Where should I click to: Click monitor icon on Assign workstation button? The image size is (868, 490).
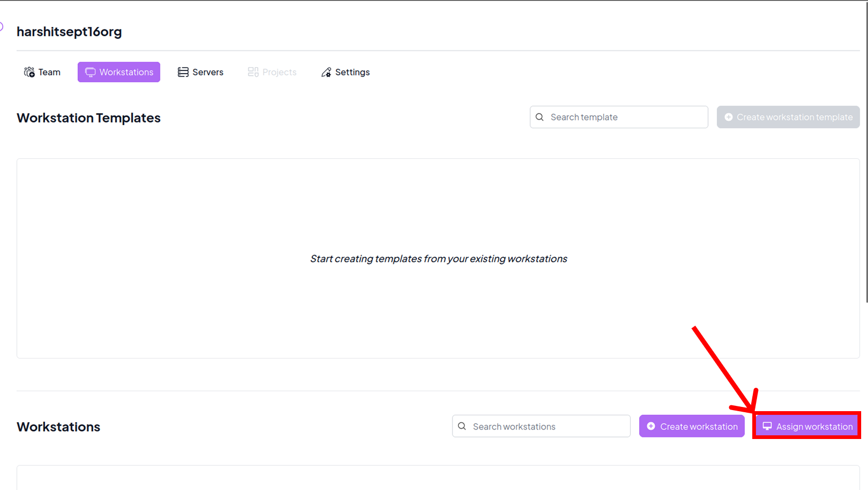[767, 426]
